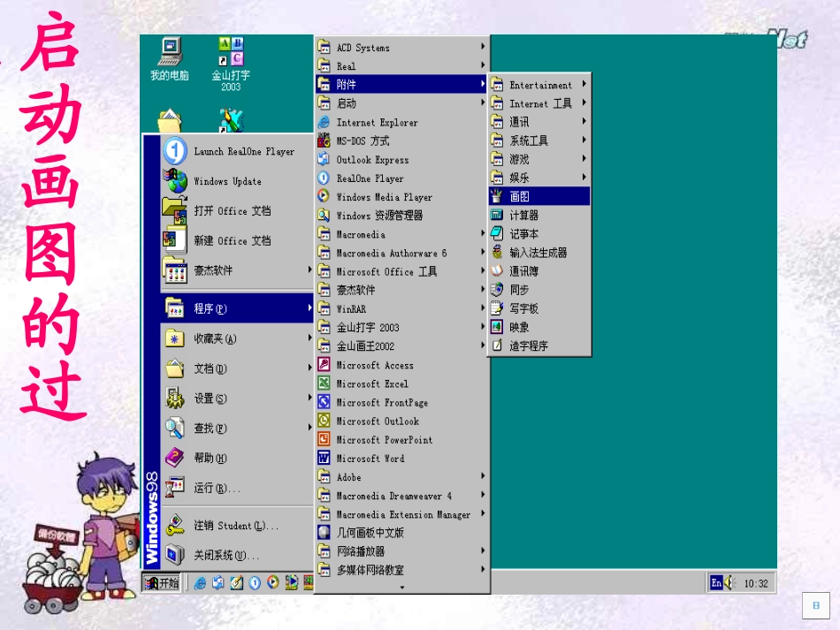Click the Launch RealOne Player icon
This screenshot has height=630, width=840.
(175, 151)
